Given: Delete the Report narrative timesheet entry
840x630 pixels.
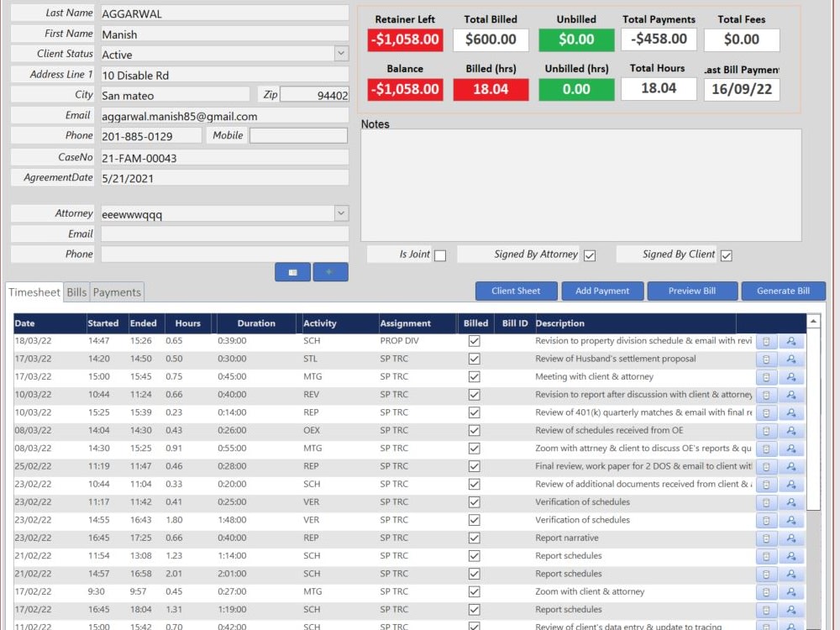Looking at the screenshot, I should 765,538.
